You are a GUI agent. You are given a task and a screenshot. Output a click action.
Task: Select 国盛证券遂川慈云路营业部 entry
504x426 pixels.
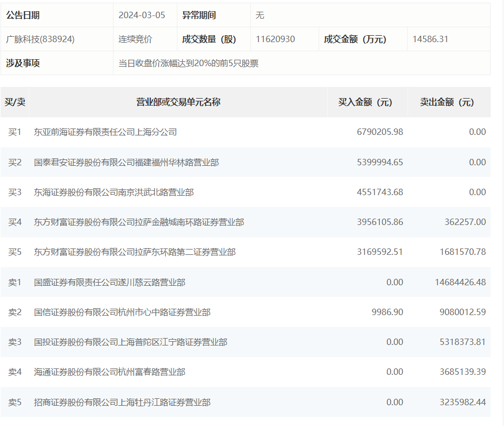point(110,282)
